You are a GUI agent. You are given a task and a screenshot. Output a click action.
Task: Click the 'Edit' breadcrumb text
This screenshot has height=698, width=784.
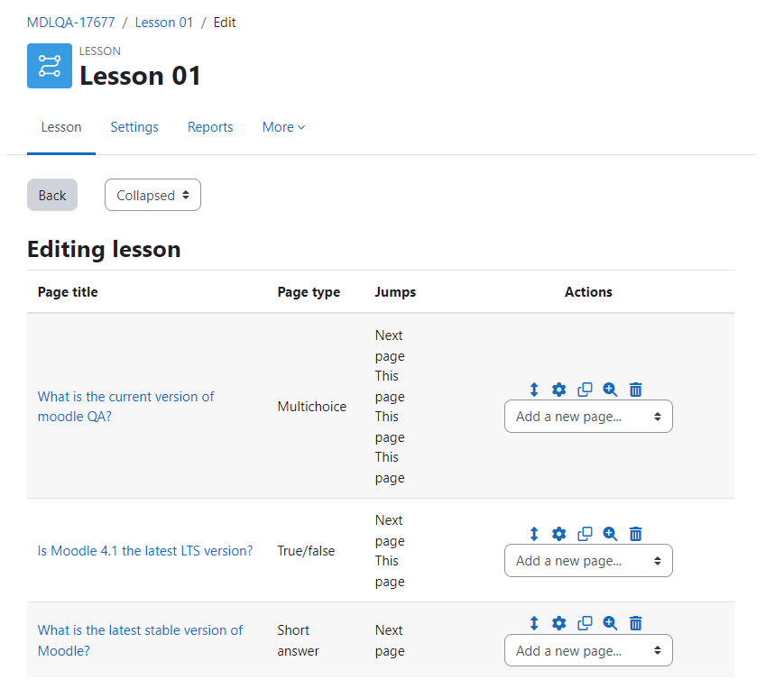(x=225, y=23)
